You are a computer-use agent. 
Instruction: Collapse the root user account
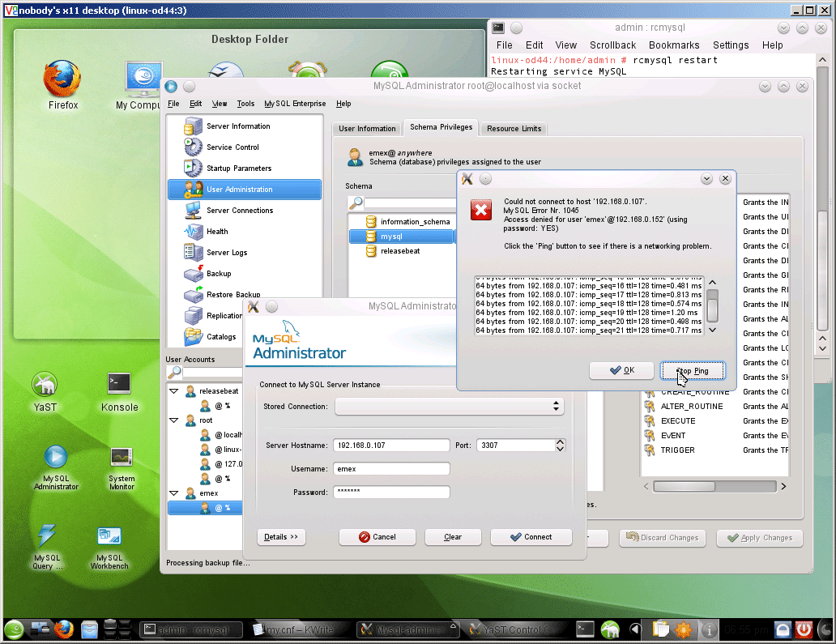174,420
